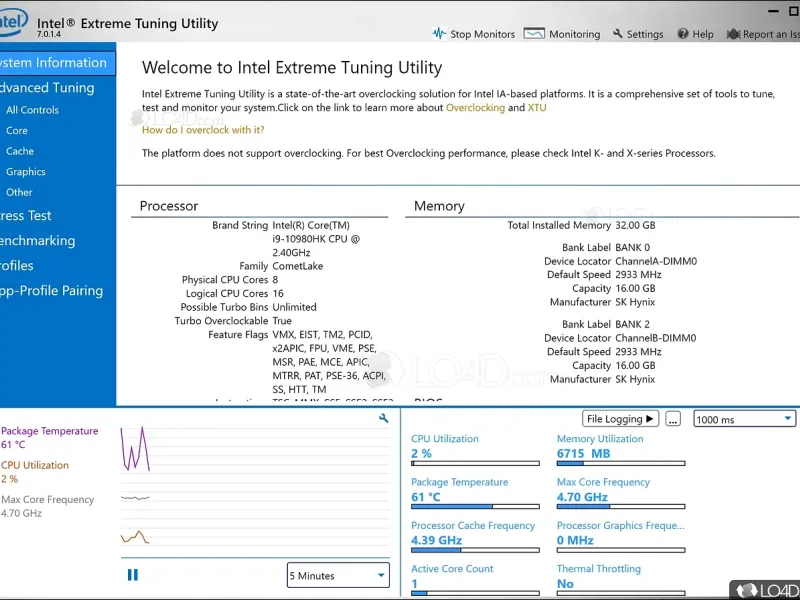Open the 1000 ms interval dropdown
The image size is (800, 600).
[x=744, y=419]
